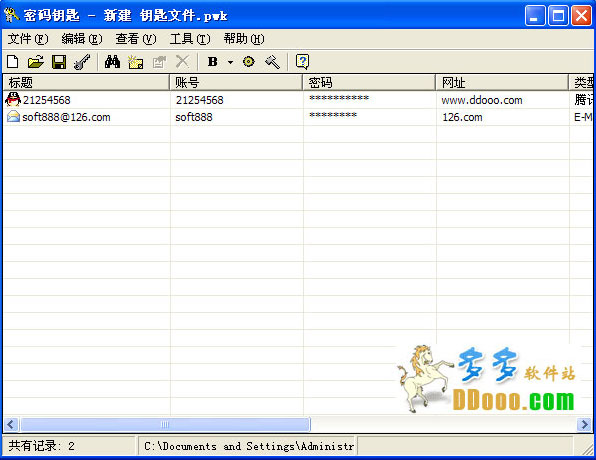
Task: Click the 126.com URL cell
Action: pyautogui.click(x=462, y=117)
